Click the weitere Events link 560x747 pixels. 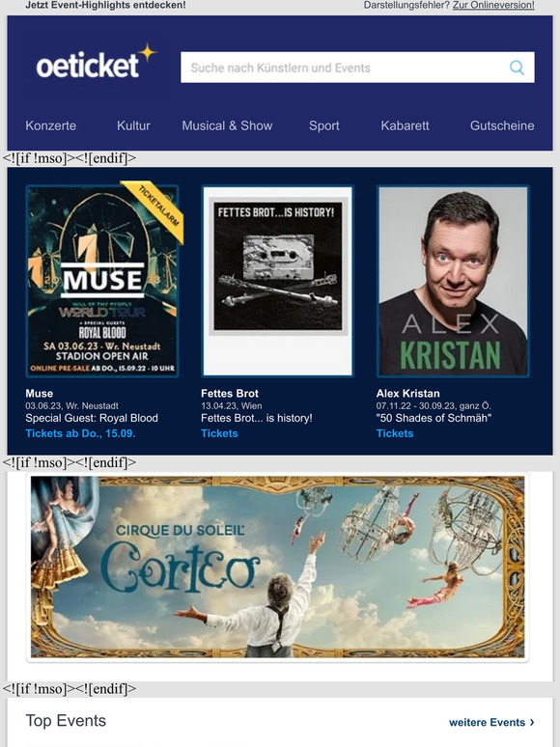491,722
